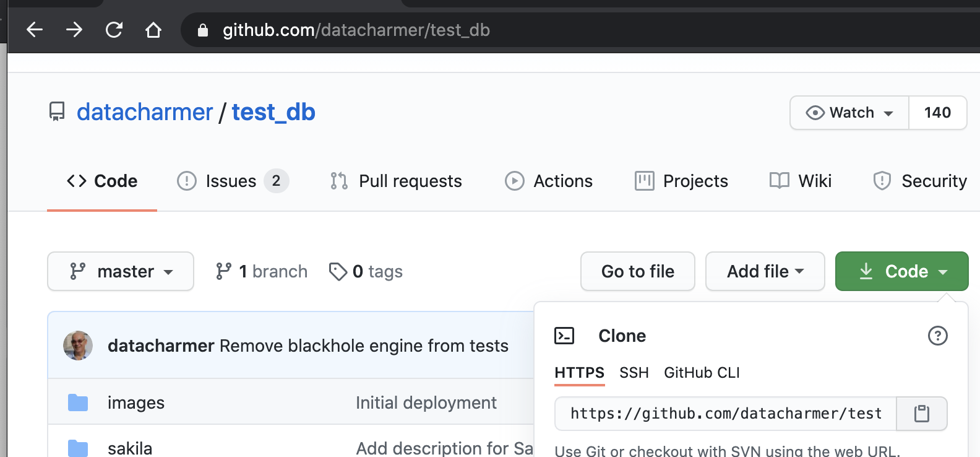Select the SSH clone option
Viewport: 980px width, 457px height.
pos(634,373)
